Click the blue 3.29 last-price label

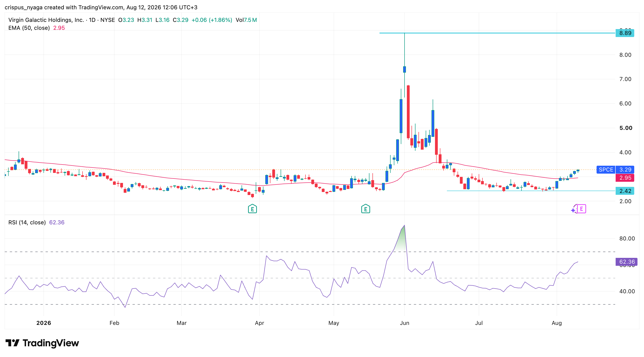point(625,170)
